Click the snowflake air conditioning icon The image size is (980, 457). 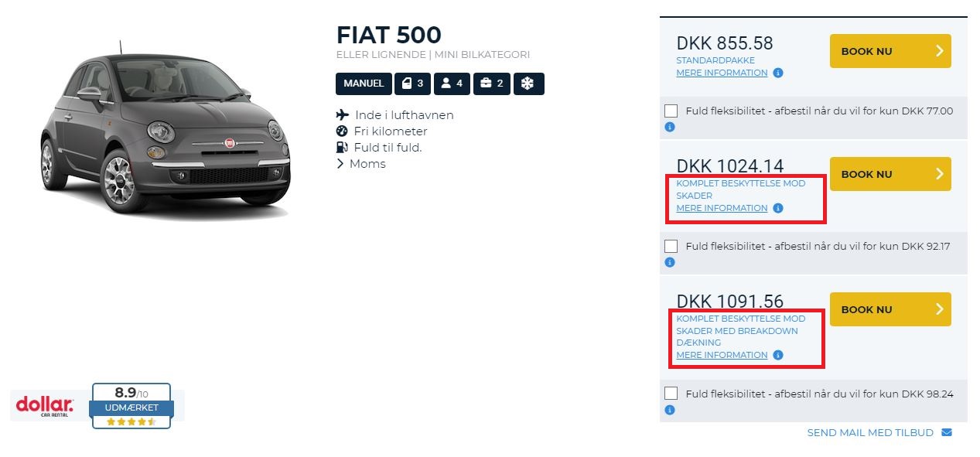click(x=528, y=84)
